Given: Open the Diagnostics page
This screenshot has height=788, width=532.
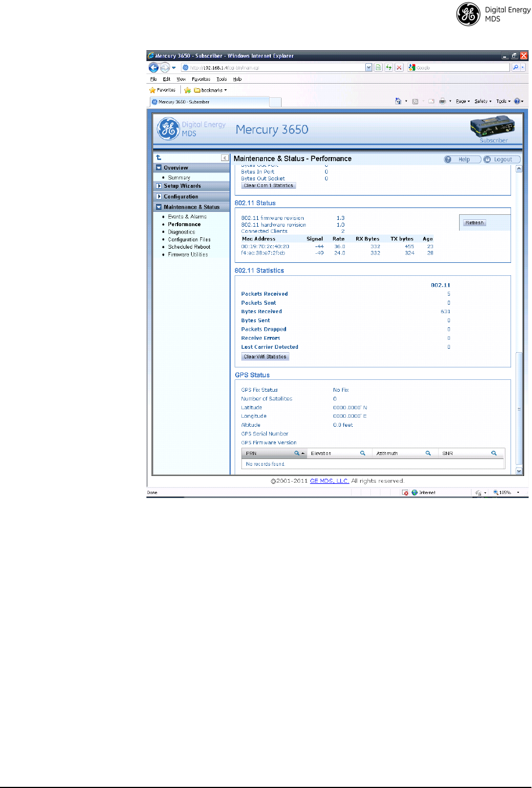Looking at the screenshot, I should (x=181, y=232).
